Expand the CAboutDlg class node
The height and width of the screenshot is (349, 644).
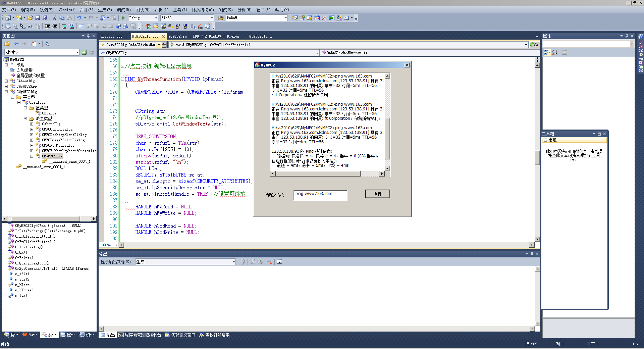[x=6, y=81]
